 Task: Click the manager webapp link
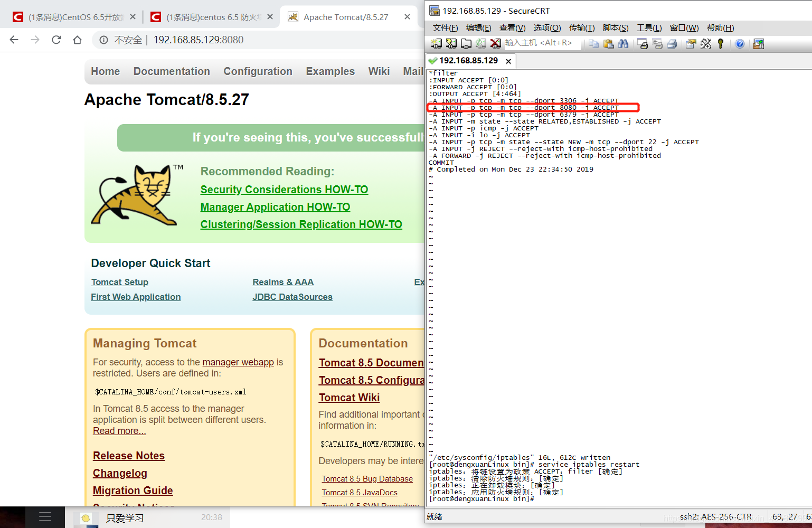[x=238, y=362]
